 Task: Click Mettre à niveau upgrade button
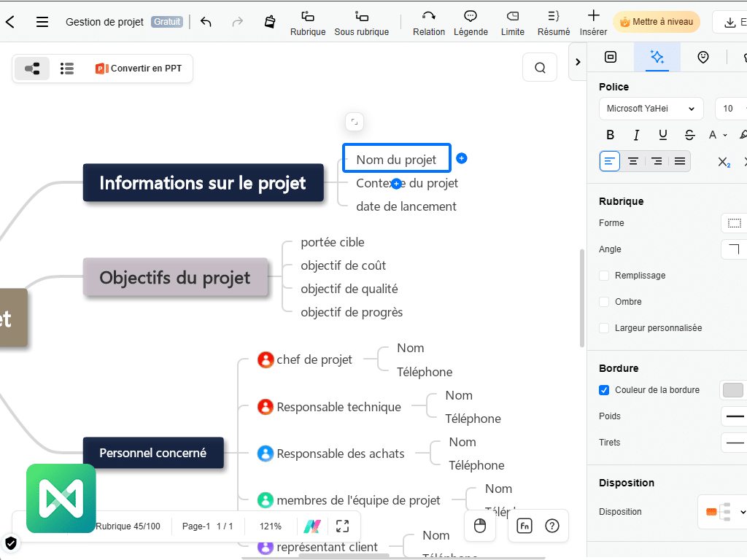click(656, 22)
